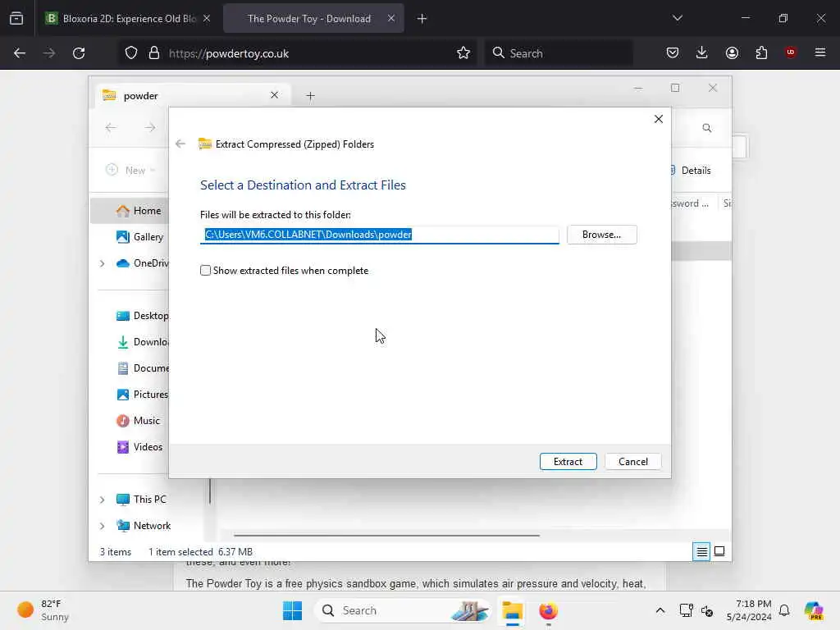
Task: Open Firefox account menu
Action: pyautogui.click(x=732, y=53)
